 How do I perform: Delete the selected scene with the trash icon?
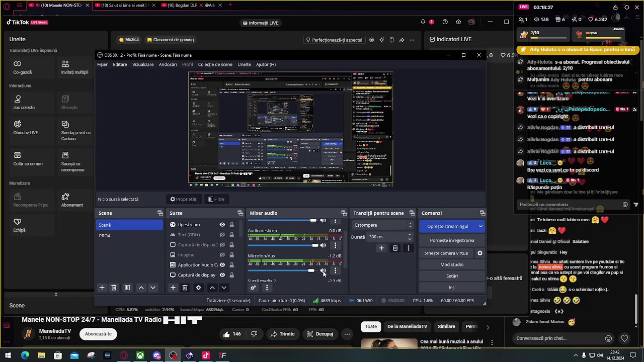[114, 288]
